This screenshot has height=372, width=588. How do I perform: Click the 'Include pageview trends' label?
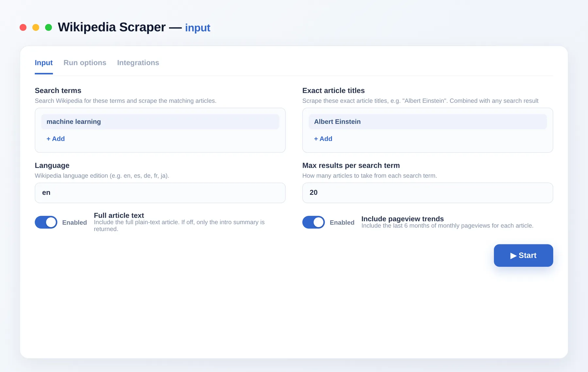point(402,219)
